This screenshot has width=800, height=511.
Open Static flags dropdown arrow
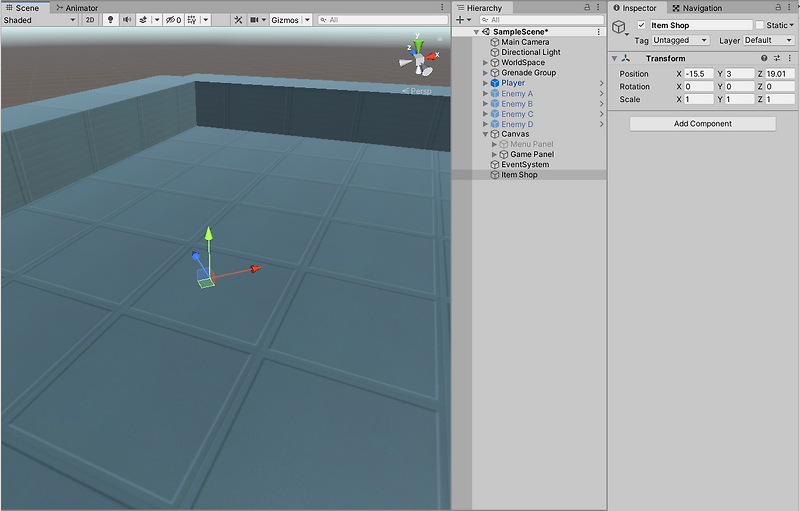coord(792,25)
